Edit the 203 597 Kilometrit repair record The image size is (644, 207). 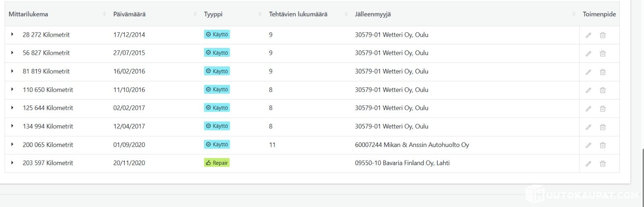tap(588, 164)
